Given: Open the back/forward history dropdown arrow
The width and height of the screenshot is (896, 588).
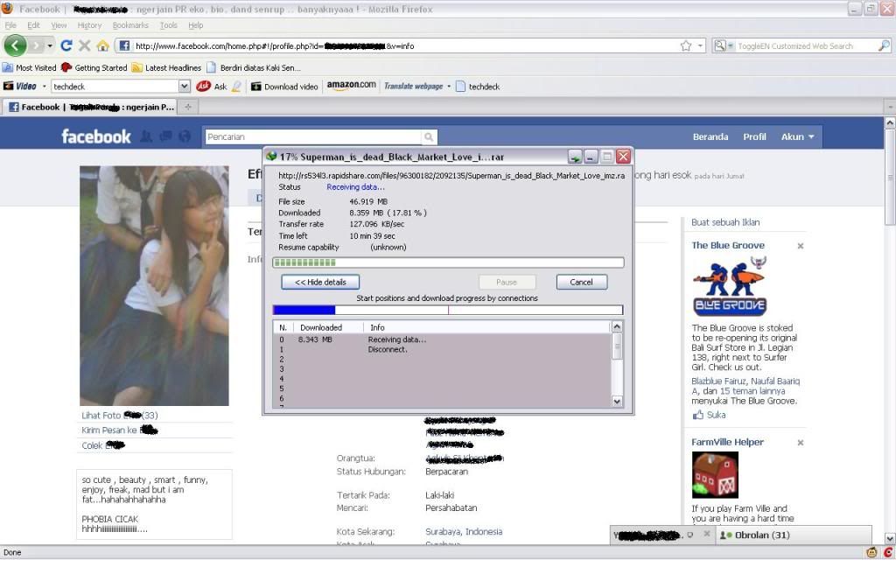Looking at the screenshot, I should (x=50, y=45).
